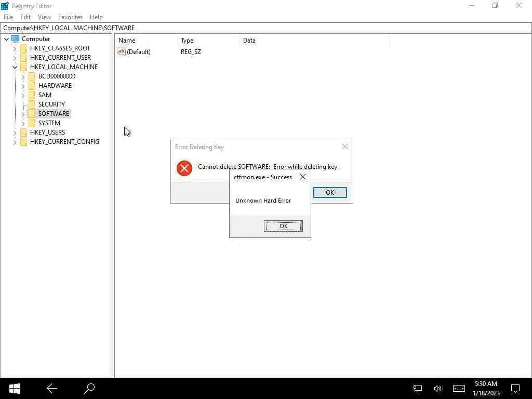Click the taskbar back arrow
The height and width of the screenshot is (399, 532).
point(52,389)
